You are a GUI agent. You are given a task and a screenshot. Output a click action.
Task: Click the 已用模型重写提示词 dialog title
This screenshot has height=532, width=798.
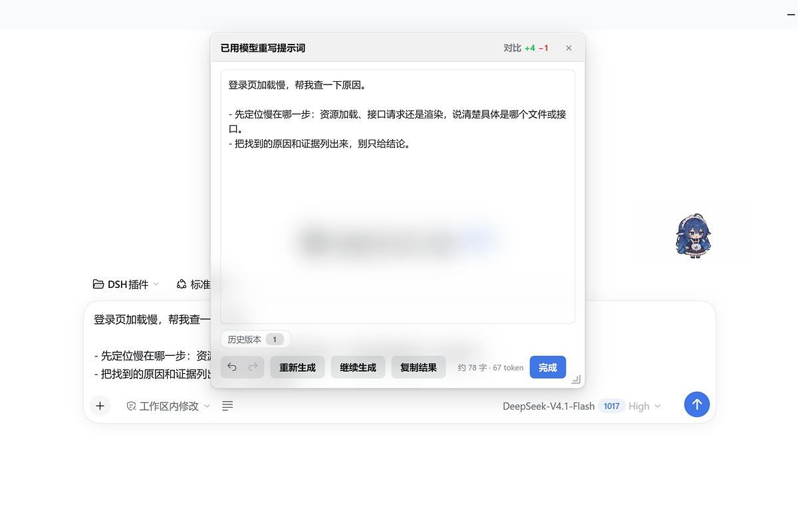coord(263,48)
